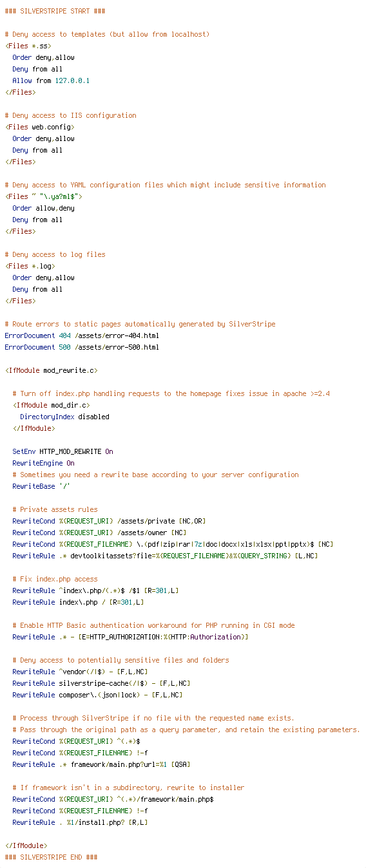
Task: Click the IfModule mod_rewrite.c opening tag
Action: point(51,370)
